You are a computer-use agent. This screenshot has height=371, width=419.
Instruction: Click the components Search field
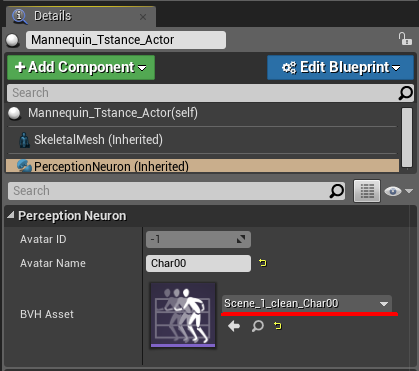tap(203, 93)
